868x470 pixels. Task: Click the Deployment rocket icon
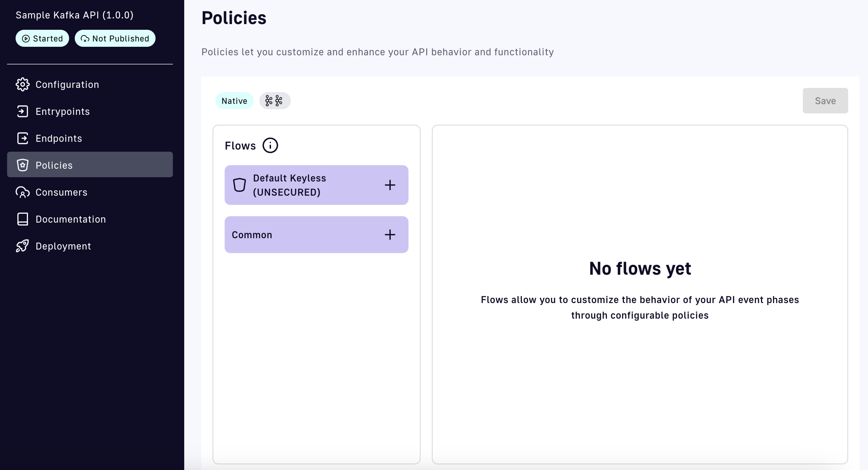[23, 246]
